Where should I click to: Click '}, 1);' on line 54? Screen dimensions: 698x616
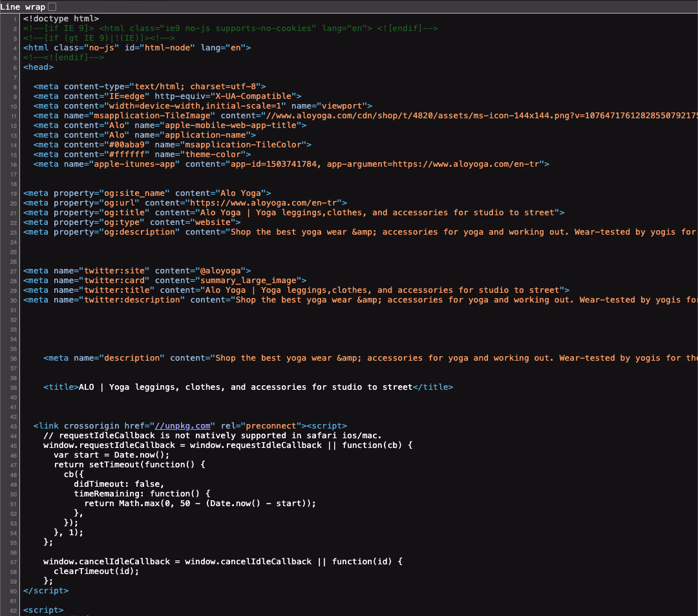69,533
